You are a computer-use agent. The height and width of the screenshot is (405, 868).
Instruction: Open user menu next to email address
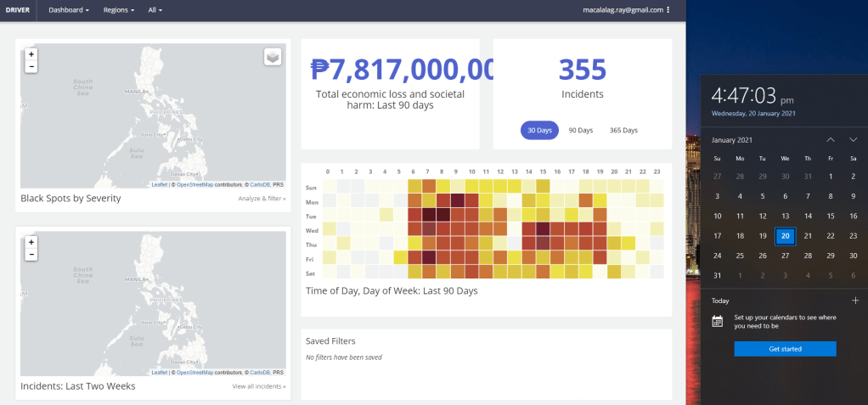668,10
